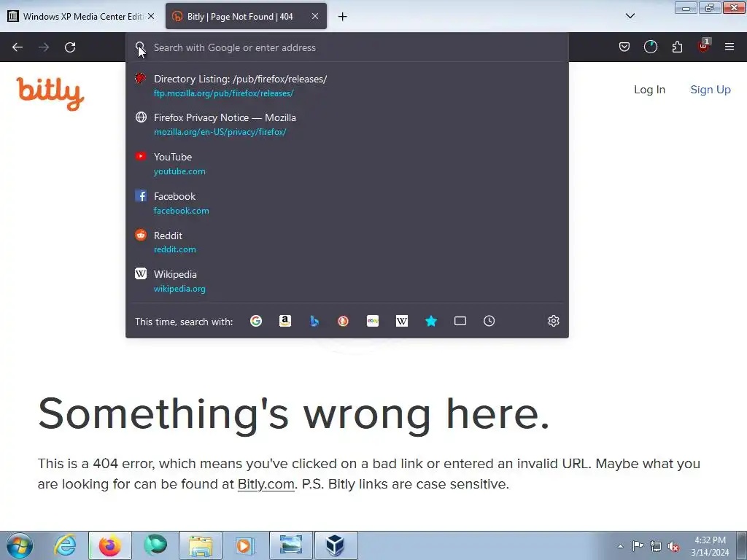Screen dimensions: 747x560
Task: Switch to Windows XP Media Center Edition tab
Action: (80, 17)
